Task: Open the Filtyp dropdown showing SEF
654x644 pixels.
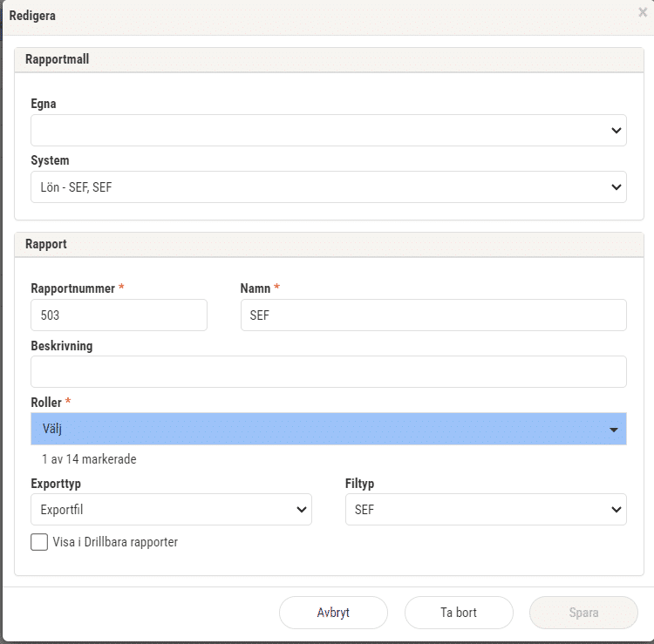Action: coord(486,510)
